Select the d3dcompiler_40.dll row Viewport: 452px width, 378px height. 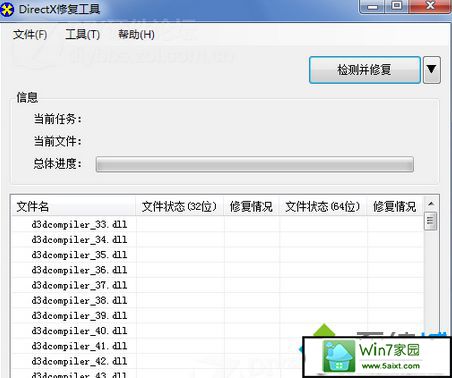coord(218,331)
